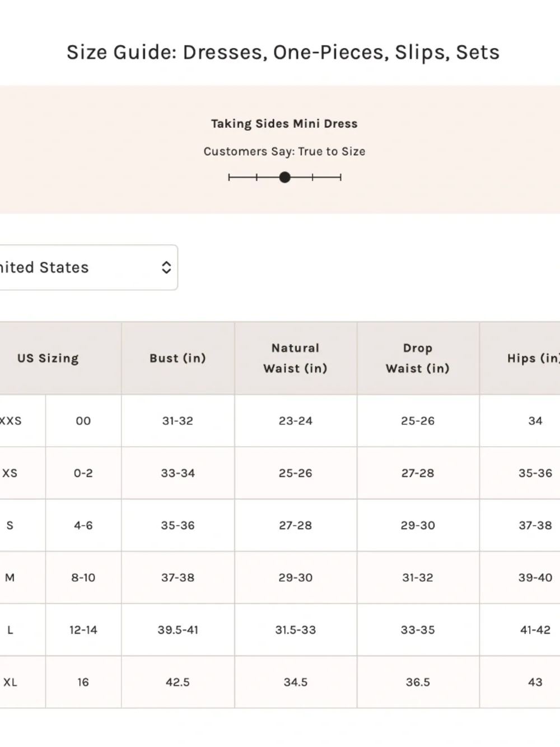Select the Taking Sides Mini Dress title
Viewport: 560px width, 747px height.
tap(284, 124)
